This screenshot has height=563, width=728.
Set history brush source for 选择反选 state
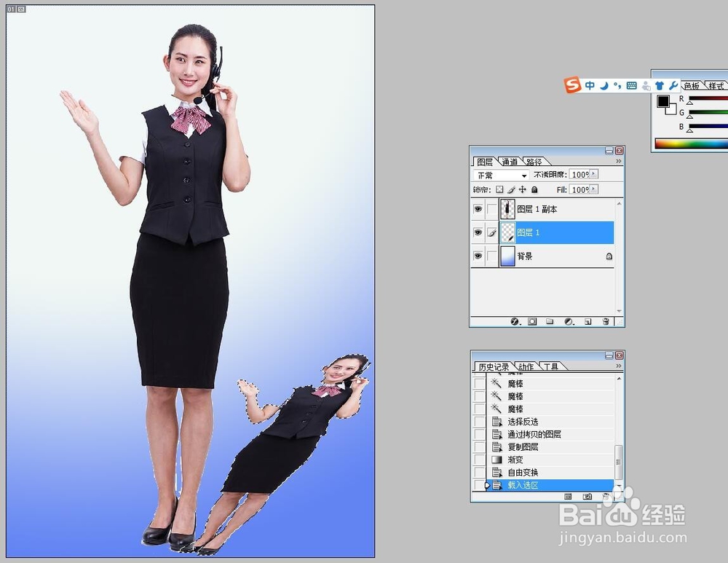coord(479,422)
